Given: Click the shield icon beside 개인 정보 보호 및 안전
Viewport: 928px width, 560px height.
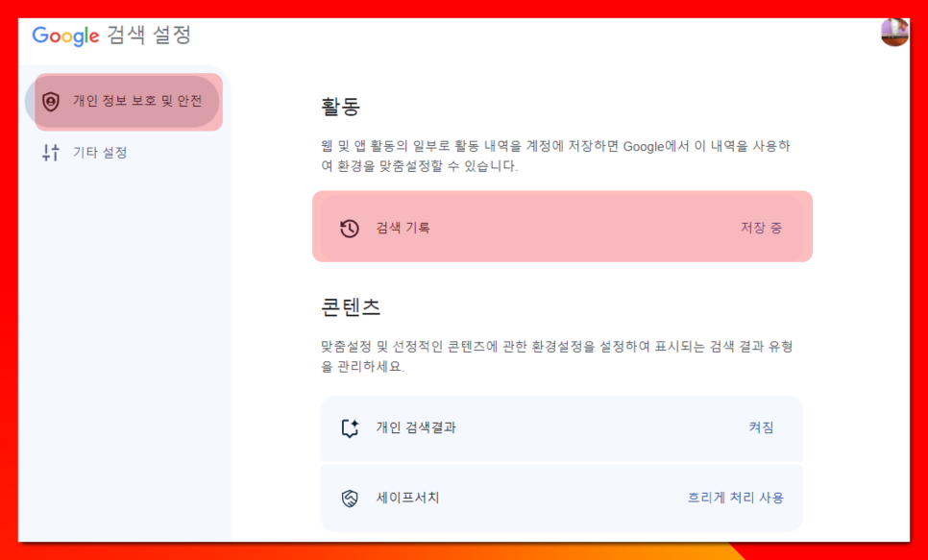Looking at the screenshot, I should pos(51,102).
